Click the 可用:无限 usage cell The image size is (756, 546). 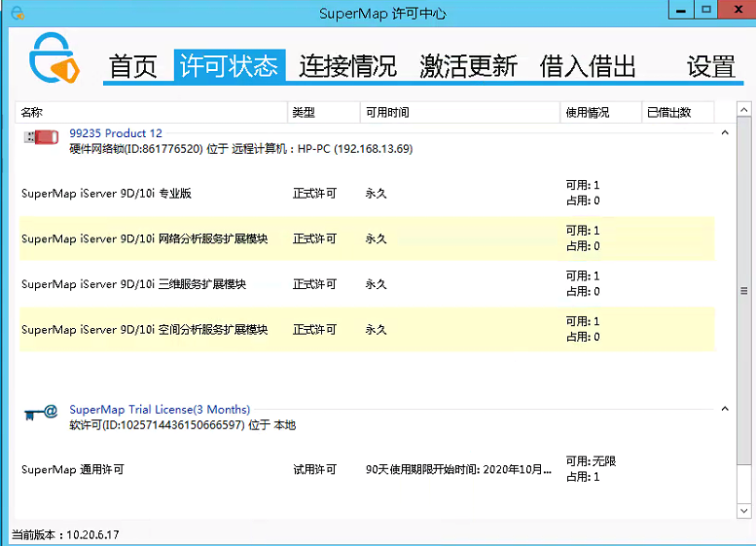pos(591,461)
